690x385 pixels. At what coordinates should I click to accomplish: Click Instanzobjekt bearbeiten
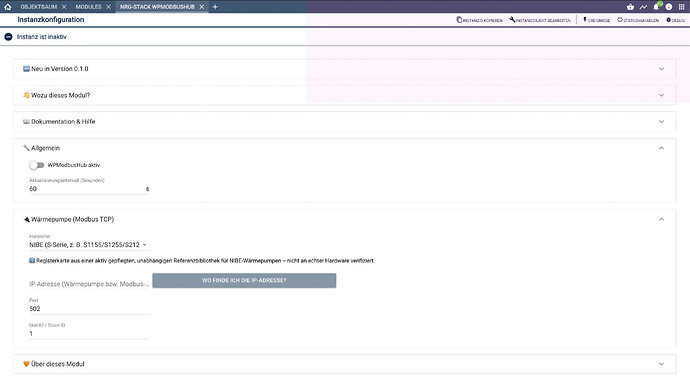pos(540,20)
